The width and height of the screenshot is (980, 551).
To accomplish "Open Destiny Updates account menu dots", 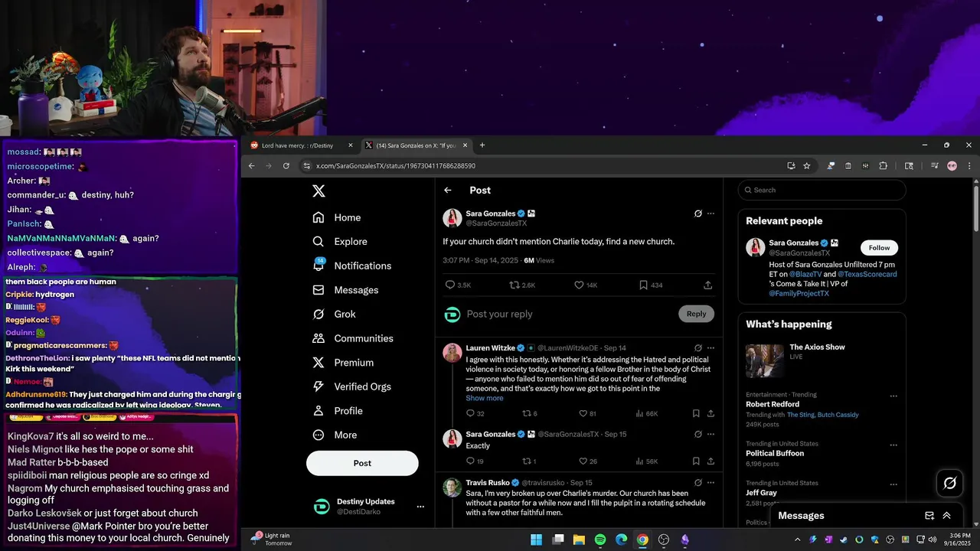I will (x=420, y=507).
